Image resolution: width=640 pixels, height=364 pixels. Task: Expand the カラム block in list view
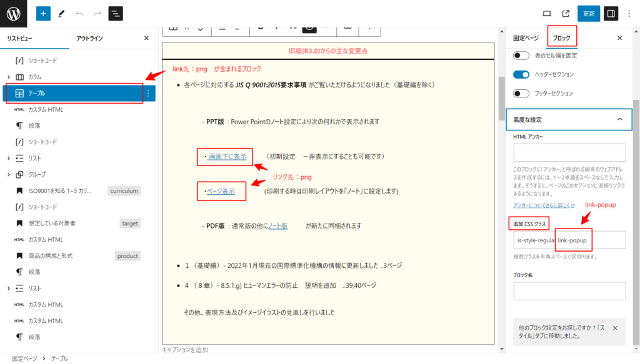(x=9, y=77)
